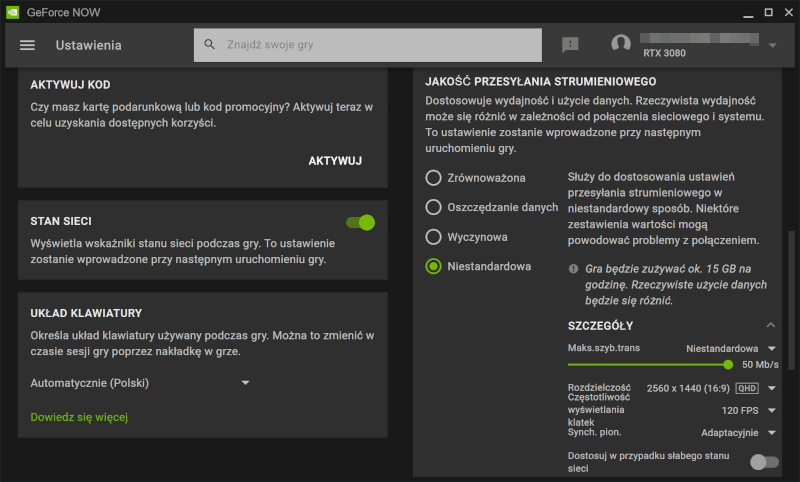
Task: Click the STAN SIECI heading
Action: pos(61,221)
